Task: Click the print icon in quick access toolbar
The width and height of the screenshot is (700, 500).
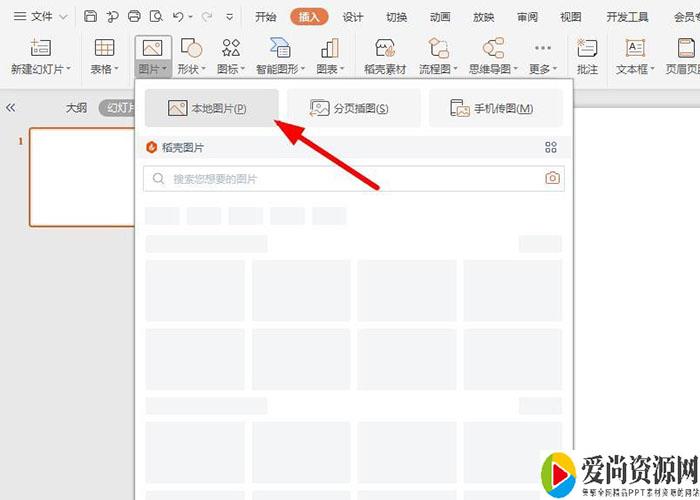Action: (134, 17)
